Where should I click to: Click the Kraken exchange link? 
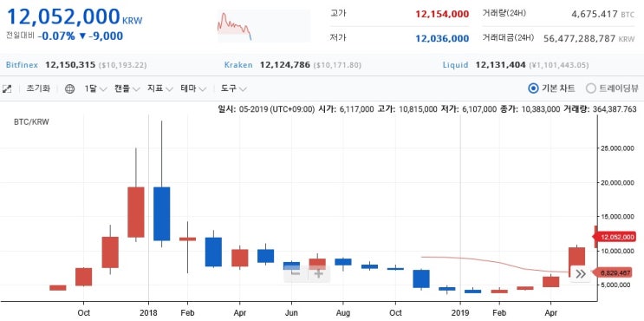click(x=238, y=65)
